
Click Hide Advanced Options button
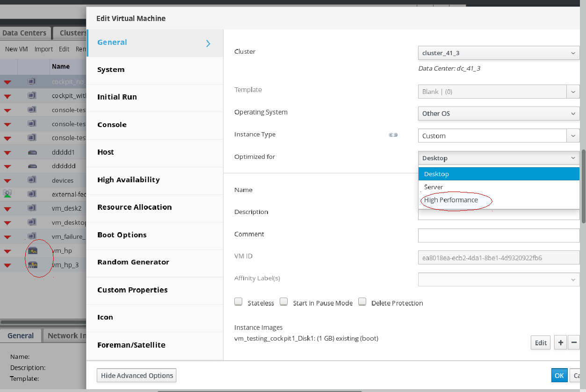[x=137, y=375]
